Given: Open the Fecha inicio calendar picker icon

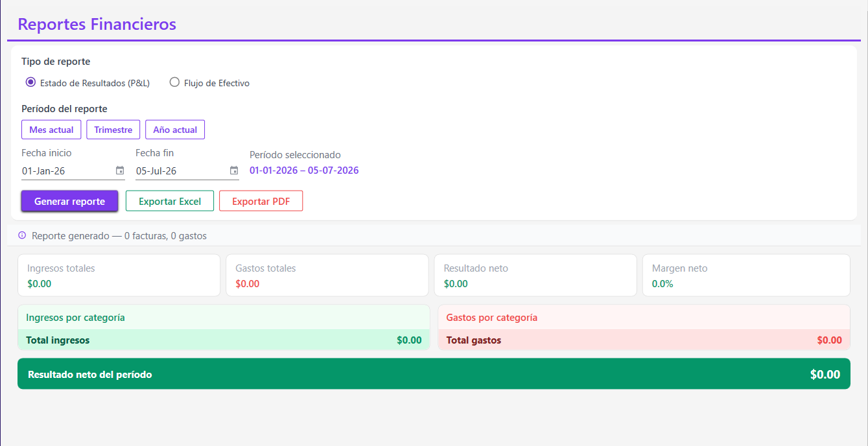Looking at the screenshot, I should [x=120, y=170].
